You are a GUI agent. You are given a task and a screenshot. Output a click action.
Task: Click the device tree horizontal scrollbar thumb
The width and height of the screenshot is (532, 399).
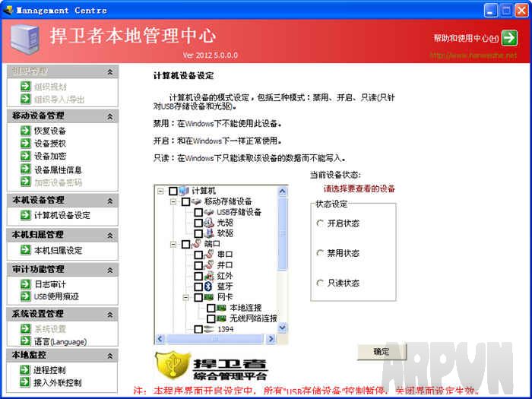pyautogui.click(x=215, y=338)
